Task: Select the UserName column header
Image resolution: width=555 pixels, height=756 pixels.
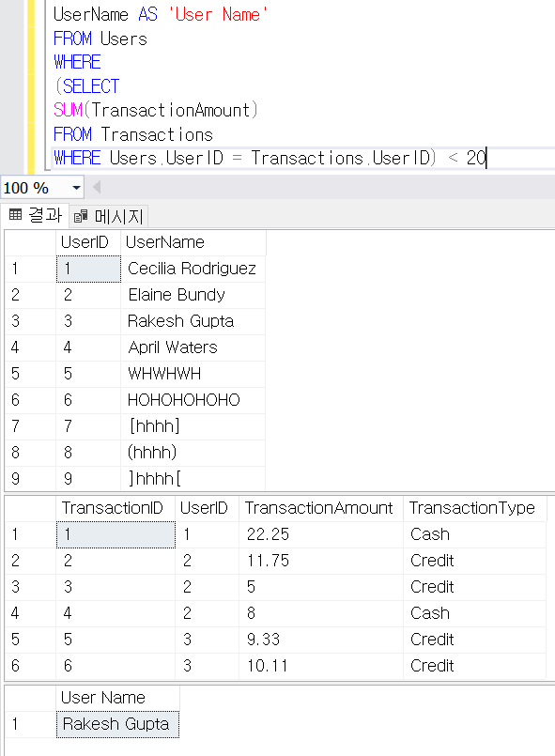Action: click(193, 242)
